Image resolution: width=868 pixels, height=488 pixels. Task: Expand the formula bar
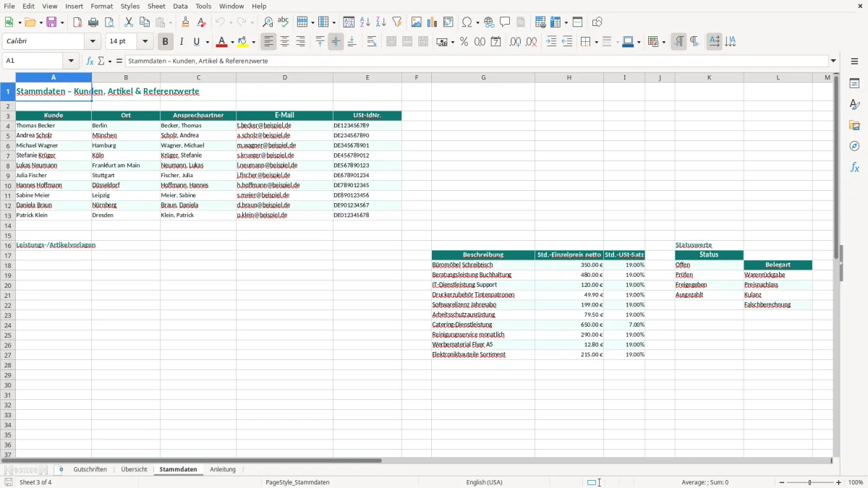pyautogui.click(x=833, y=61)
